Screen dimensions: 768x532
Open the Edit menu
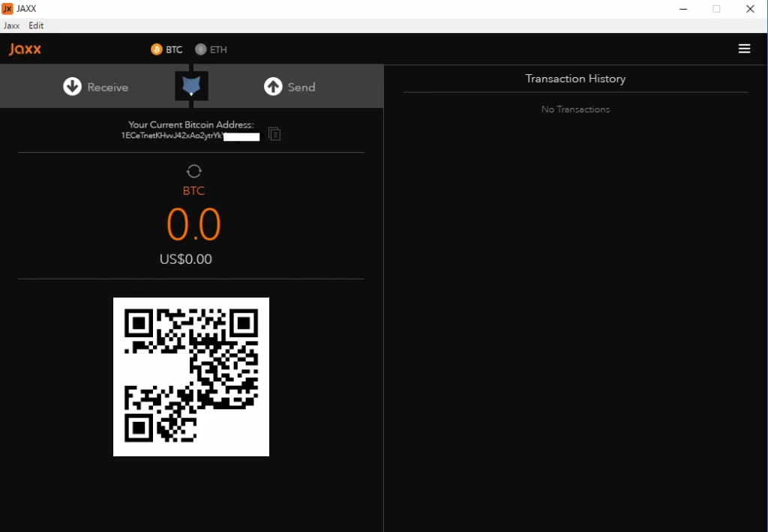(36, 25)
